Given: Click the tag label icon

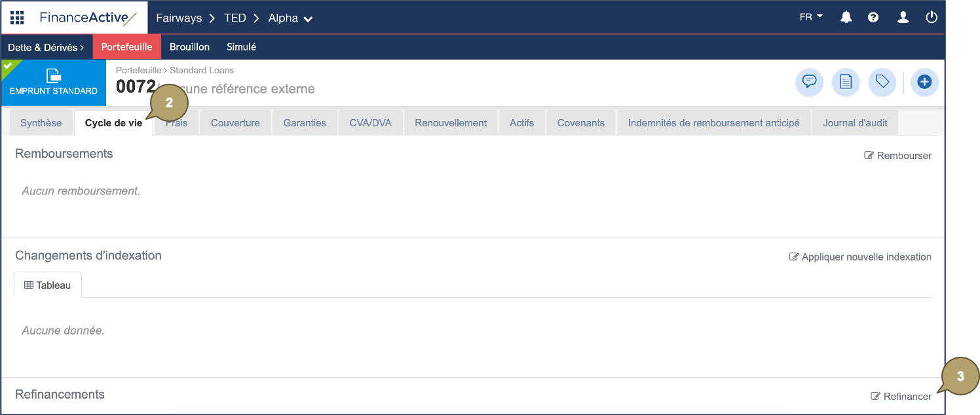Looking at the screenshot, I should click(x=882, y=82).
